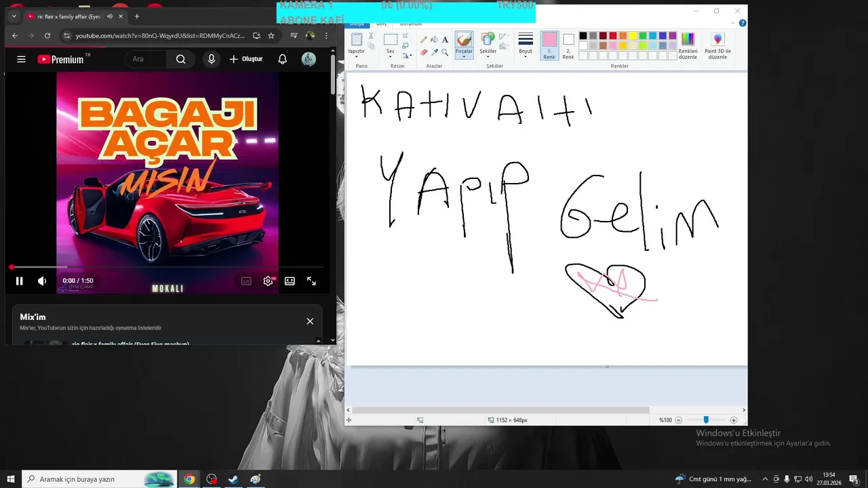The height and width of the screenshot is (488, 868).
Task: Enter fullscreen on the YouTube player
Action: point(311,281)
